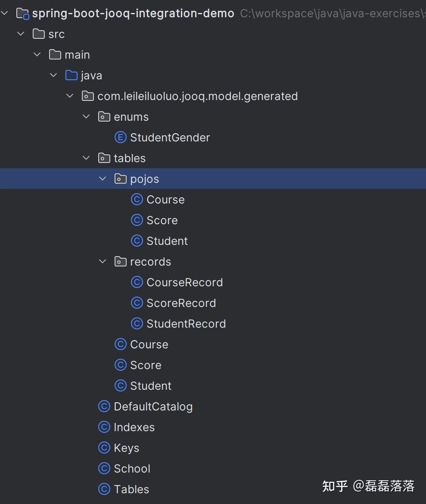Click the project module folder icon
The width and height of the screenshot is (426, 504).
(x=22, y=13)
